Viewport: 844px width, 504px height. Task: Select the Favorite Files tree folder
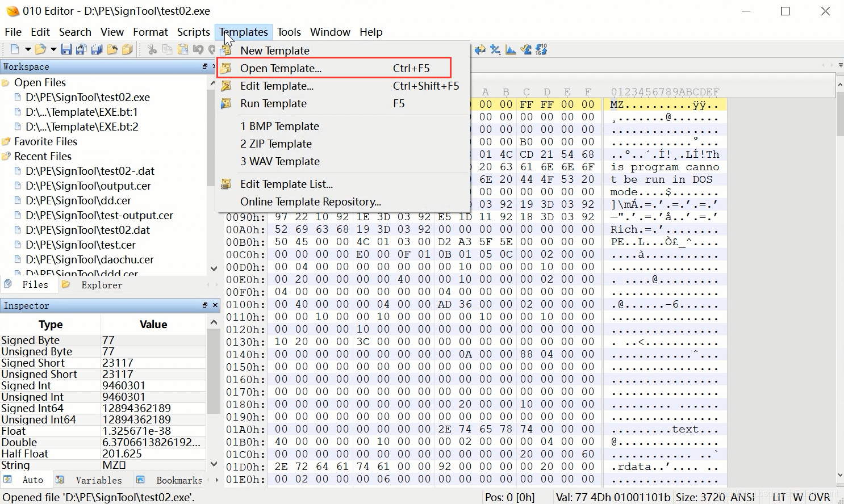click(x=45, y=141)
